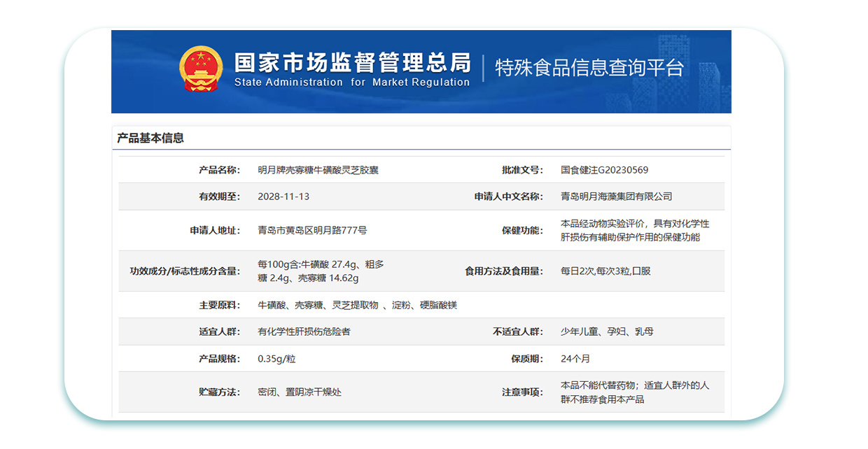Click approval number 国食健注G20230569
The width and height of the screenshot is (868, 449).
pos(604,170)
